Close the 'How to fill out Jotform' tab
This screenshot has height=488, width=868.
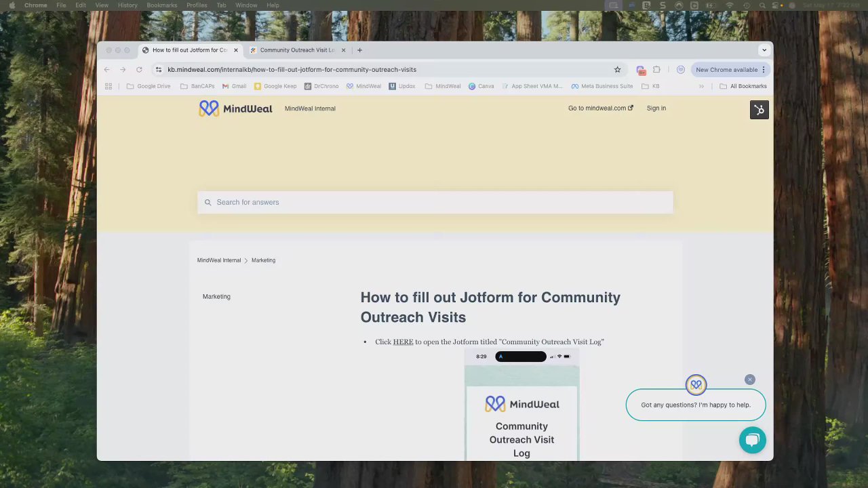point(236,50)
